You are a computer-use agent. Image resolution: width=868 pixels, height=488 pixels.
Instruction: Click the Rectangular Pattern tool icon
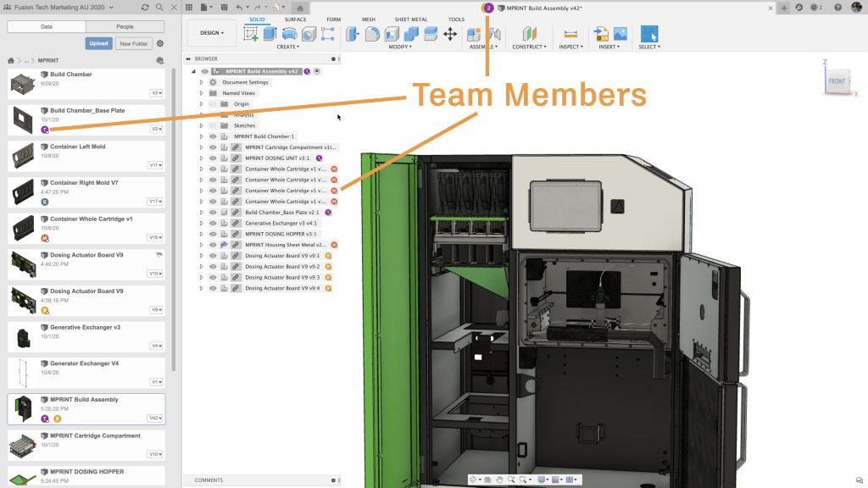(328, 34)
